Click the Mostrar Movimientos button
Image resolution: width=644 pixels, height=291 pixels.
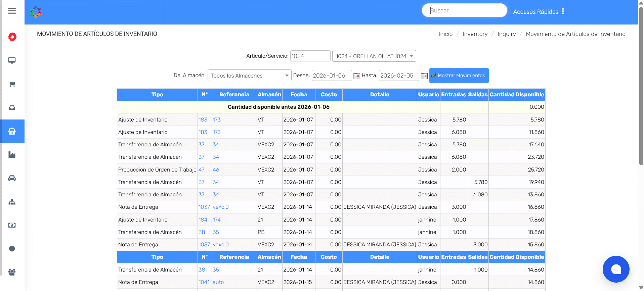click(x=459, y=76)
